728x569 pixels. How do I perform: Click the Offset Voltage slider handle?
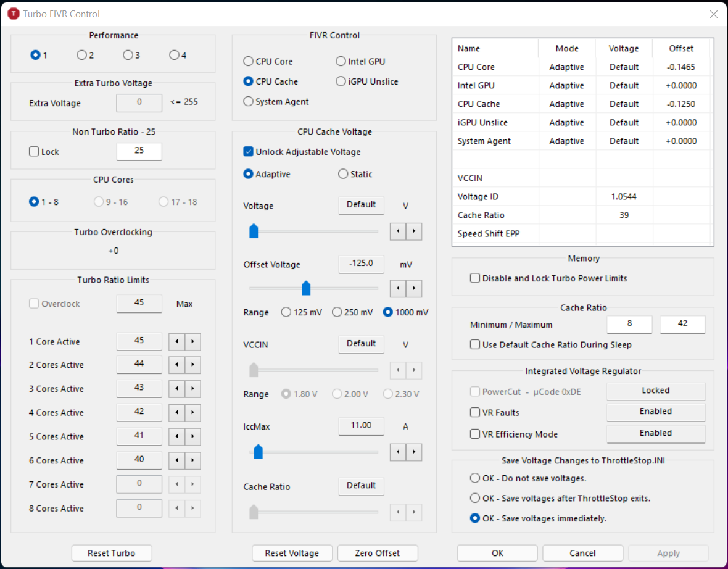[x=305, y=288]
